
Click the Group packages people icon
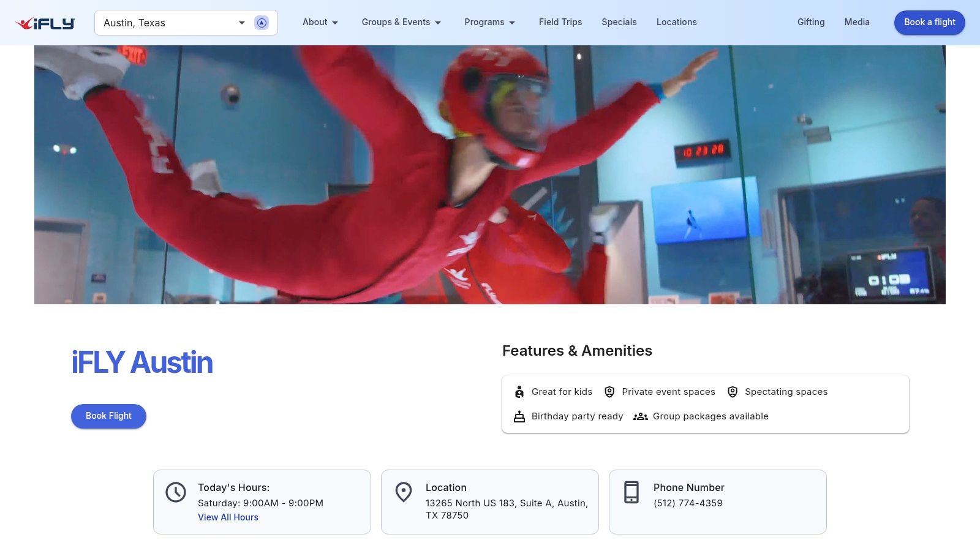641,416
